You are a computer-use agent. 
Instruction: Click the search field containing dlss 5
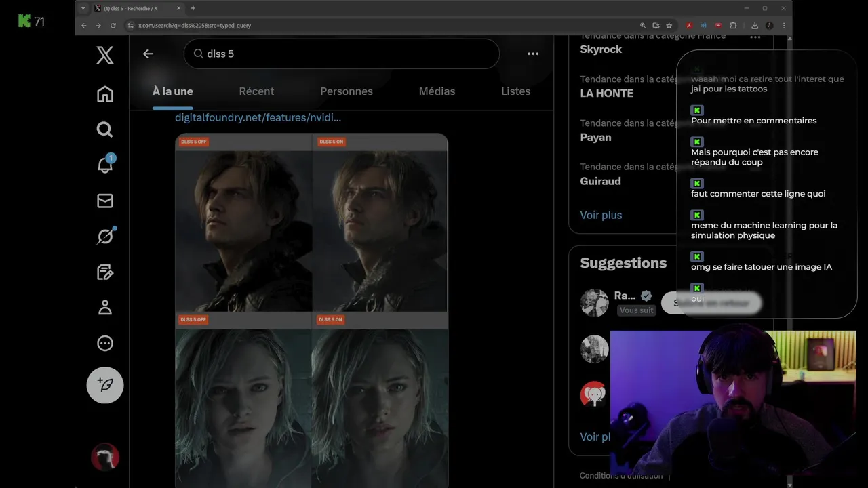[341, 54]
